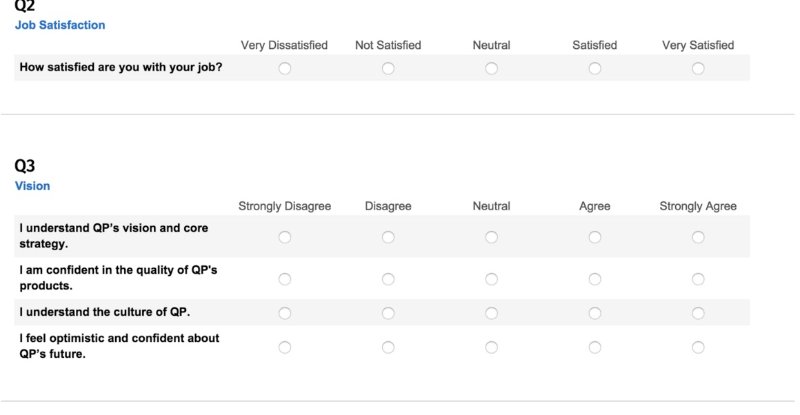
Task: Mark Strongly Agree for QP's future confidence
Action: (x=698, y=348)
